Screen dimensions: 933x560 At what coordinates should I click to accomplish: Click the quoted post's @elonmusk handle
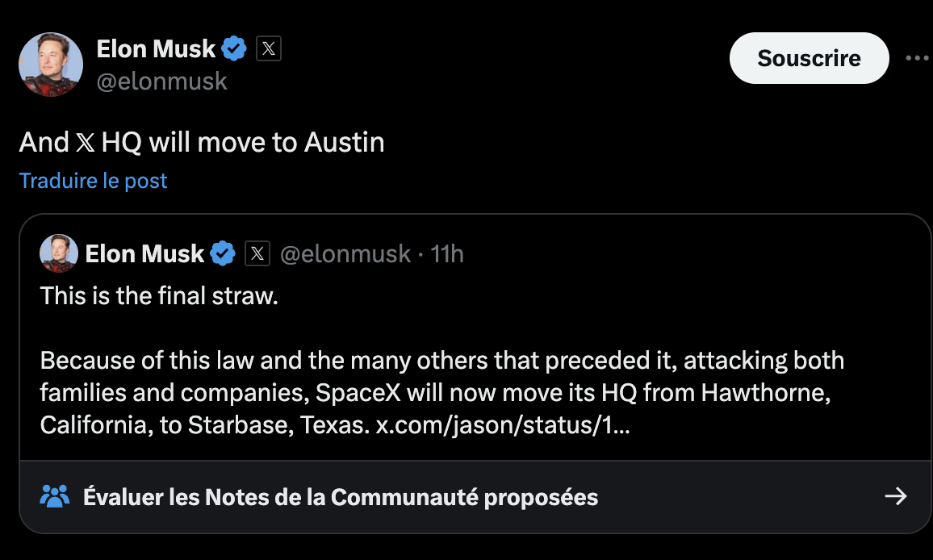(345, 254)
